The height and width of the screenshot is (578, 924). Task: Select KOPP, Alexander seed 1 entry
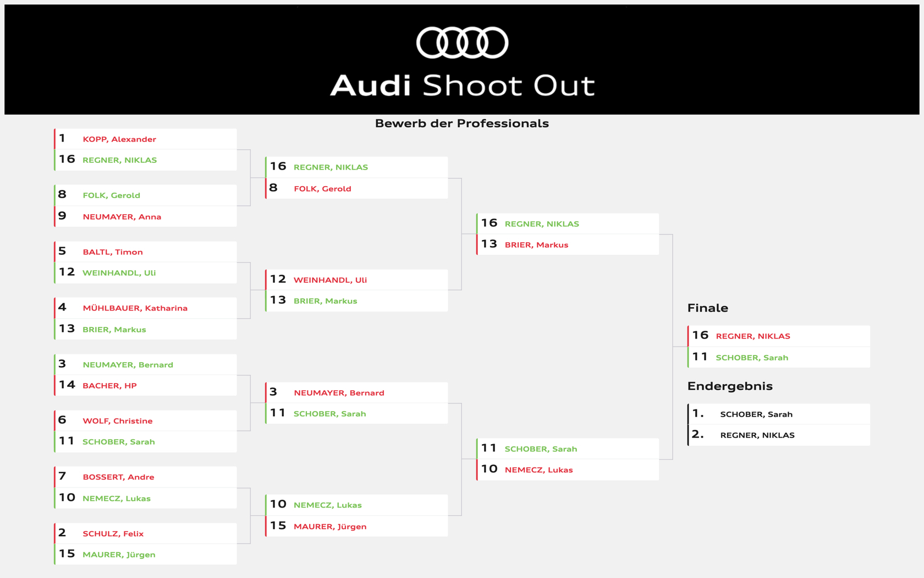pos(145,139)
